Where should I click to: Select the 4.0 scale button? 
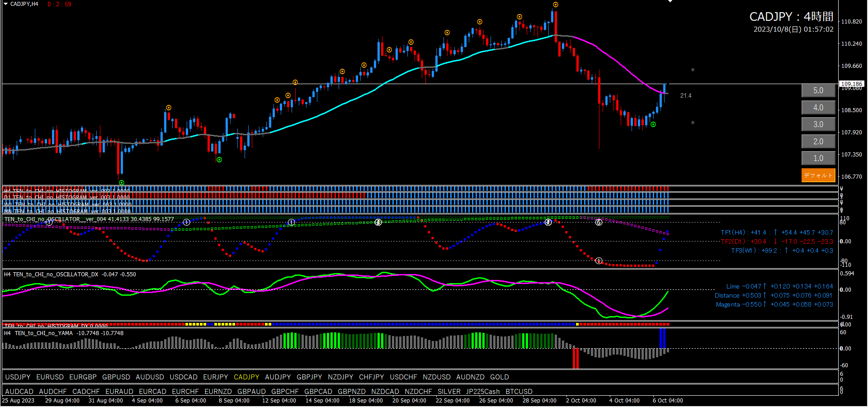click(818, 108)
